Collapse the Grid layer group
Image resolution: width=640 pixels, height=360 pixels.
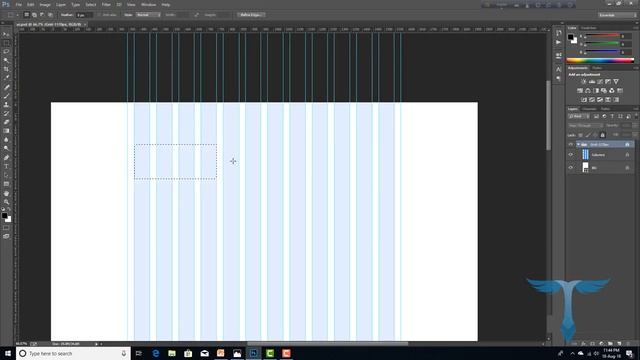click(x=578, y=144)
